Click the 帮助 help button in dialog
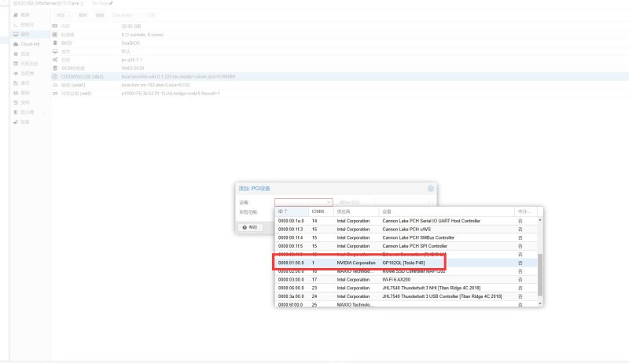Screen dimensions: 629x364 [250, 227]
